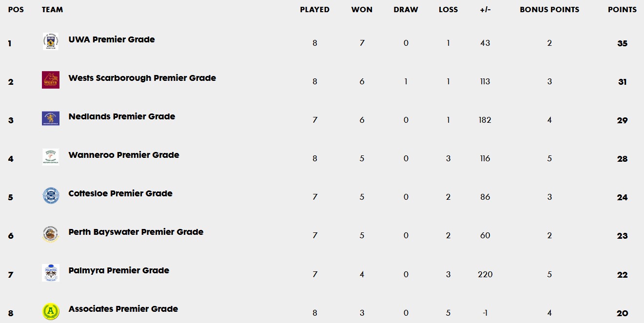Click the UWA club crest logo
Viewport: 644px width, 323px height.
point(51,41)
